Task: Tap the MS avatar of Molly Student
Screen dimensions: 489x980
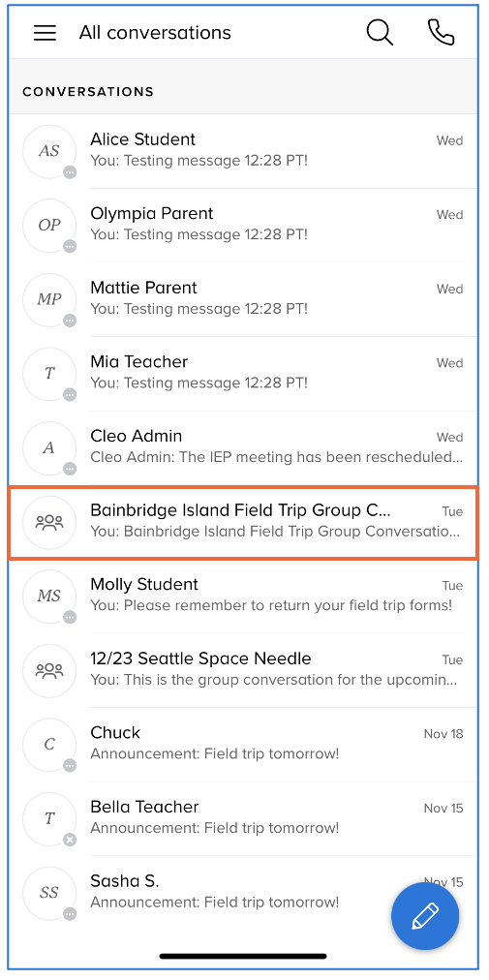Action: 49,597
